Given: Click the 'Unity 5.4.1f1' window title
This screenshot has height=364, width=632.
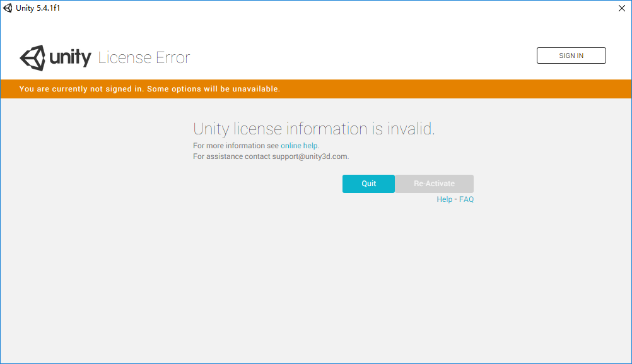Looking at the screenshot, I should click(x=38, y=8).
